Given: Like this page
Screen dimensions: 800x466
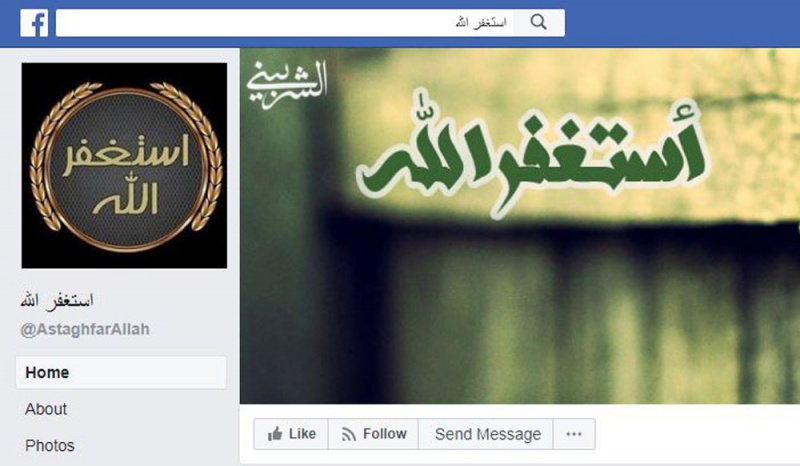Looking at the screenshot, I should click(x=291, y=434).
